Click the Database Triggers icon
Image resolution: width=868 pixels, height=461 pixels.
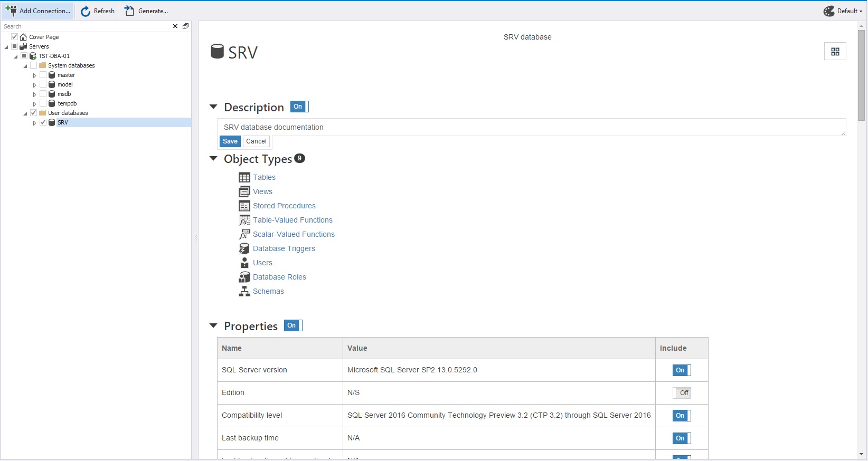pos(244,248)
